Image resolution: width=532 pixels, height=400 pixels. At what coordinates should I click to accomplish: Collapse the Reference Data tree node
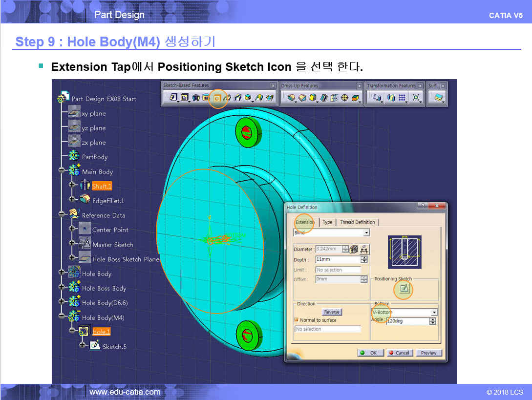(x=62, y=214)
